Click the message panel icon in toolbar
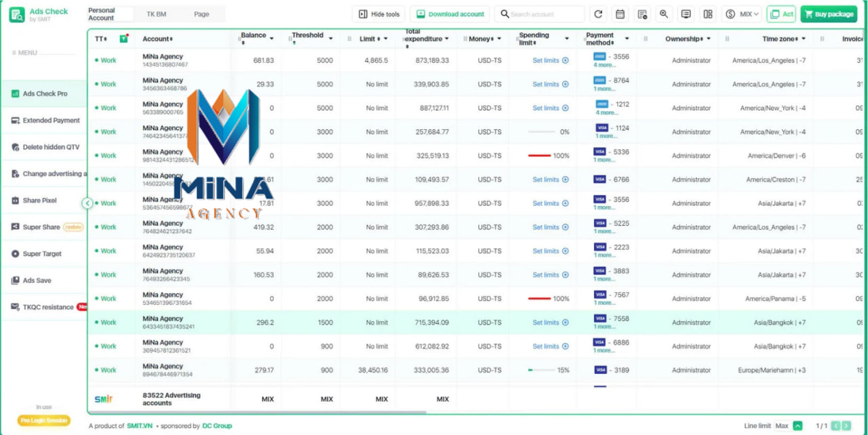 tap(686, 14)
